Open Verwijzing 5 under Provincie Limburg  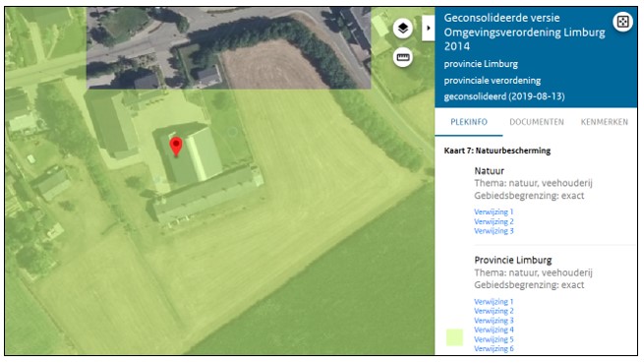494,339
